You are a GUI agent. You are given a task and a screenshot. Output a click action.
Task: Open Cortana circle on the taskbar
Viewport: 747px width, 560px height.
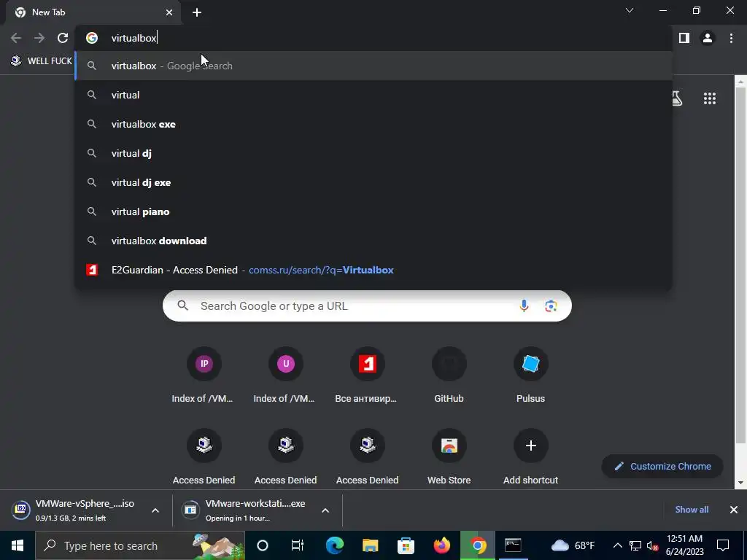pos(263,545)
